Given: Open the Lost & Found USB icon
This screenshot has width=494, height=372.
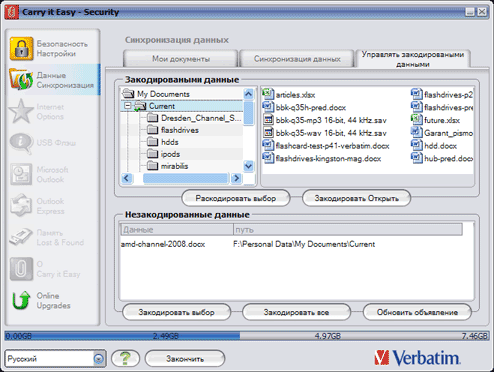Looking at the screenshot, I should click(21, 237).
